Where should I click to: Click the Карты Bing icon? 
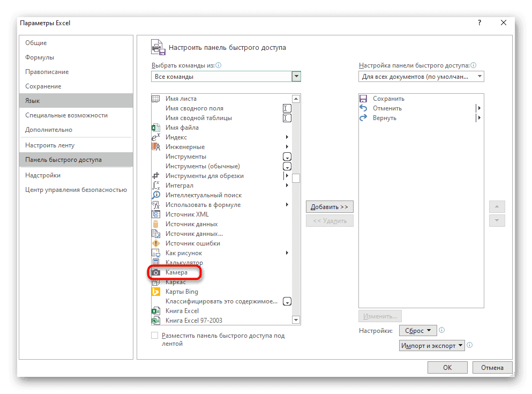tap(156, 292)
